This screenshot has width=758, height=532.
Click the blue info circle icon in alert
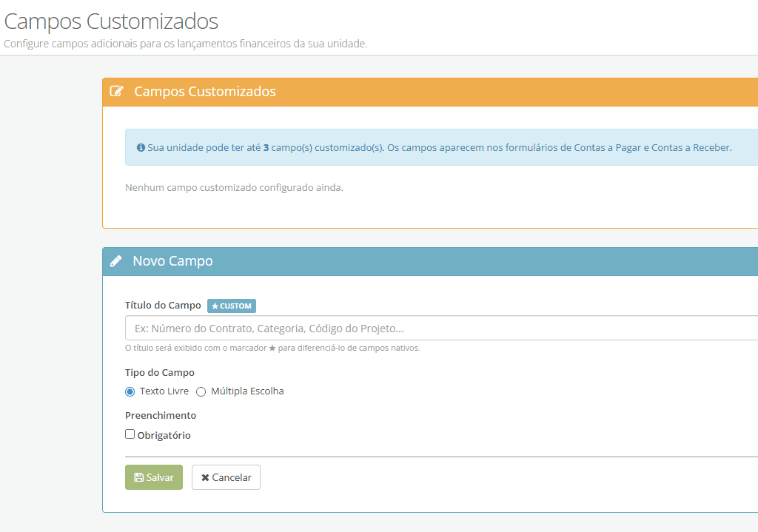(x=141, y=147)
